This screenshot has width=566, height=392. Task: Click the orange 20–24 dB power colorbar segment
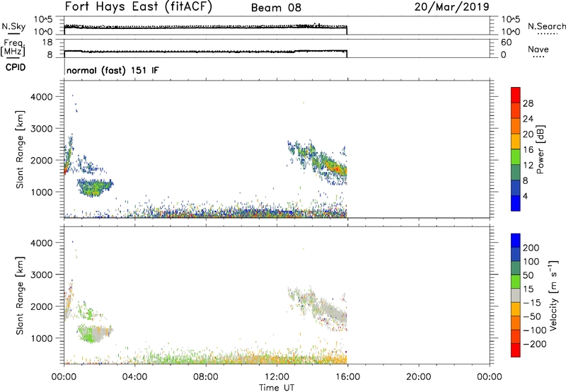[x=516, y=126]
